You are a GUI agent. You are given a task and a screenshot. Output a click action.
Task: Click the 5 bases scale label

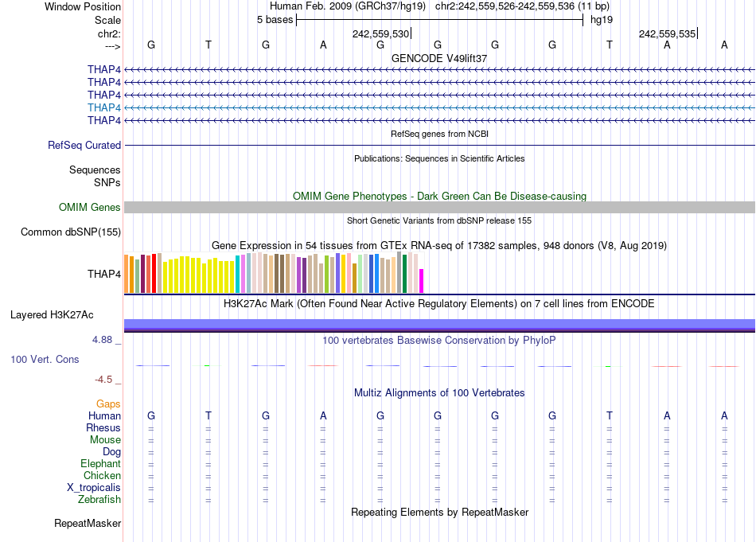(275, 20)
